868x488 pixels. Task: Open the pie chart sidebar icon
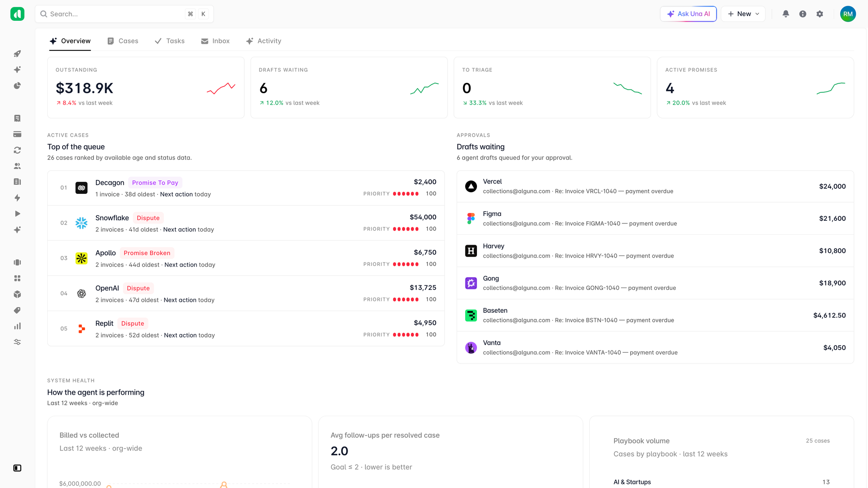[x=17, y=86]
